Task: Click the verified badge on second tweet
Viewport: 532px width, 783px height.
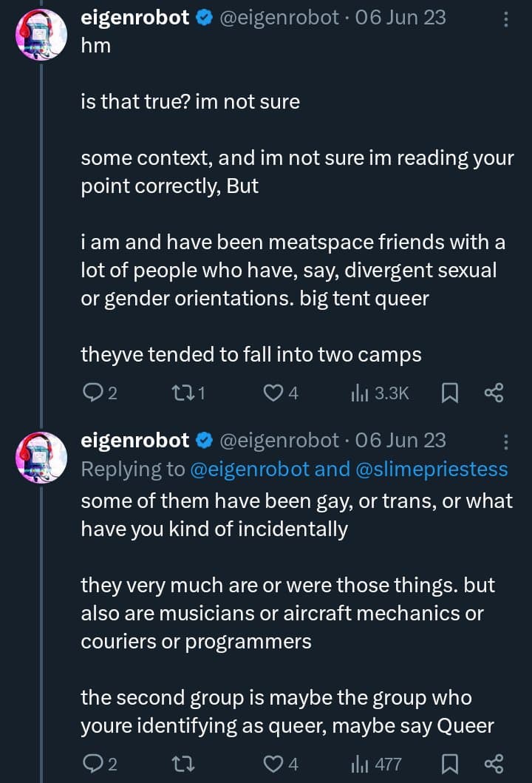Action: coord(203,441)
